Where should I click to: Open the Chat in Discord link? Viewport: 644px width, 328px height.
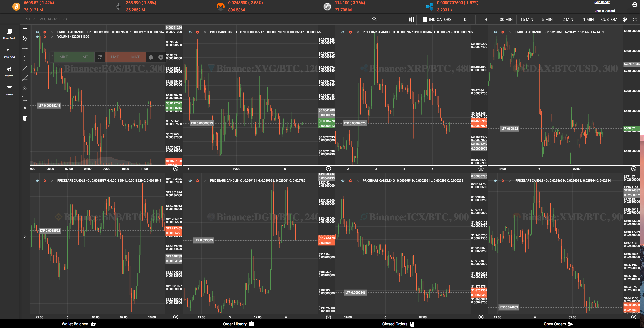click(x=604, y=11)
